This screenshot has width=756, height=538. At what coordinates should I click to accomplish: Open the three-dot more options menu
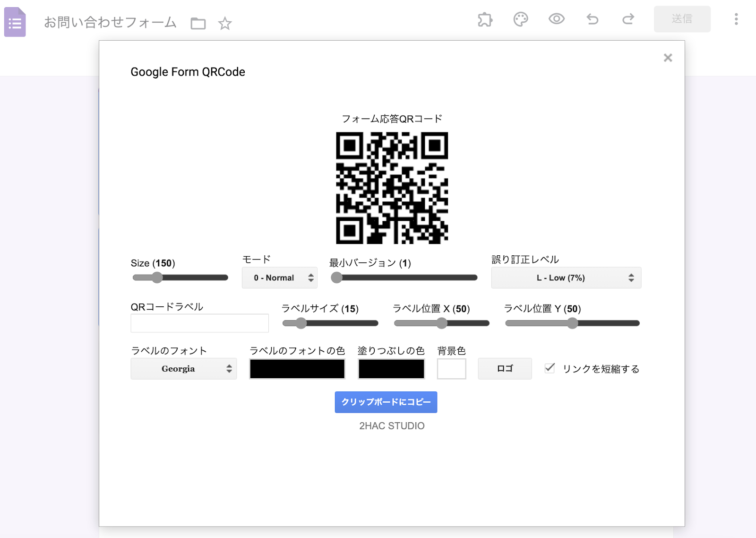[736, 19]
